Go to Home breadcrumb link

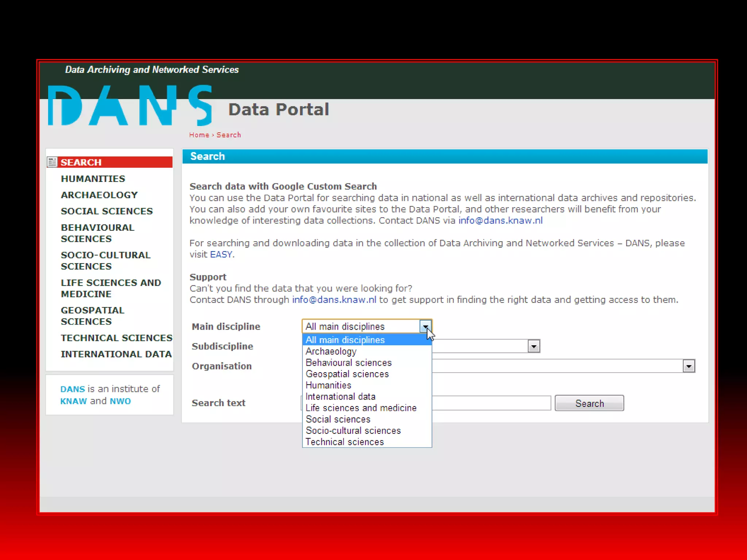[x=199, y=135]
